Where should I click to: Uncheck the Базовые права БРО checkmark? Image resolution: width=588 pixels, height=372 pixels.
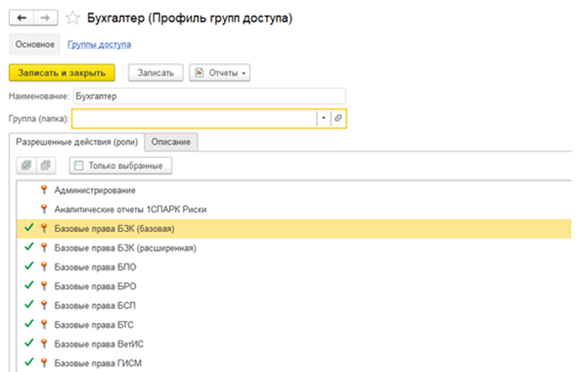(29, 285)
